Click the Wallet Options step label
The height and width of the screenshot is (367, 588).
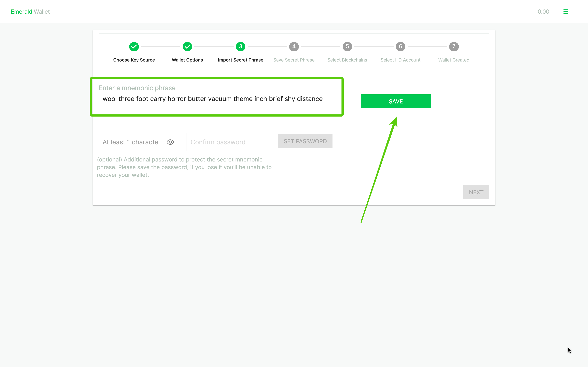click(x=187, y=60)
